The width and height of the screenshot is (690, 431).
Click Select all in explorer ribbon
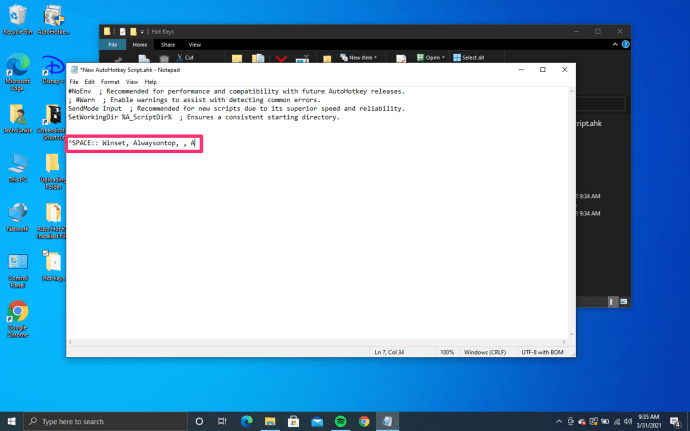[x=469, y=58]
